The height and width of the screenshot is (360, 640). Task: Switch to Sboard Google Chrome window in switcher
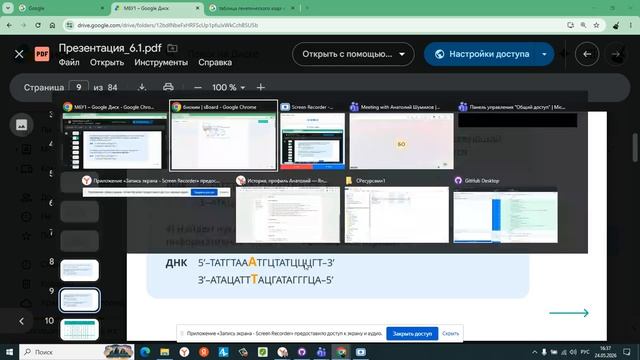tap(224, 136)
